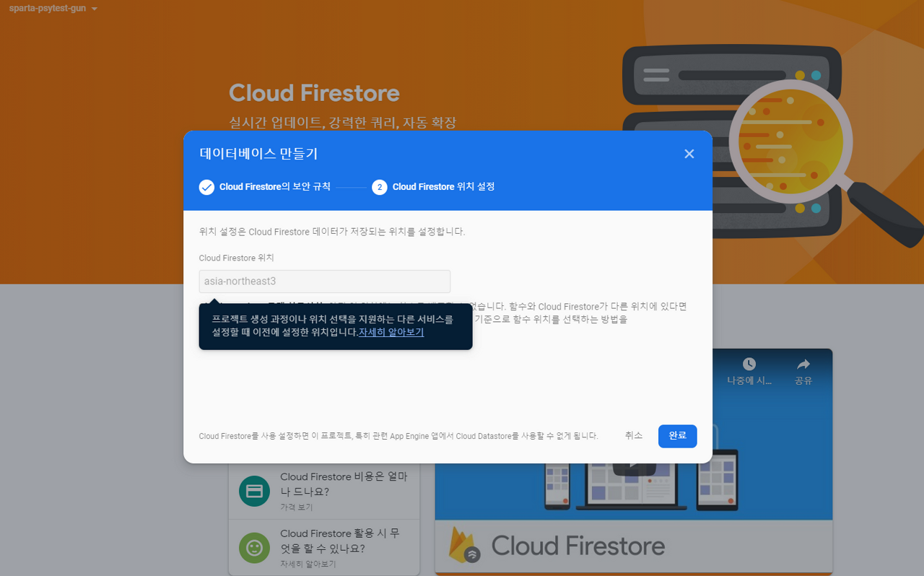Open the 자세히 알아보기 link in tooltip

pos(391,333)
